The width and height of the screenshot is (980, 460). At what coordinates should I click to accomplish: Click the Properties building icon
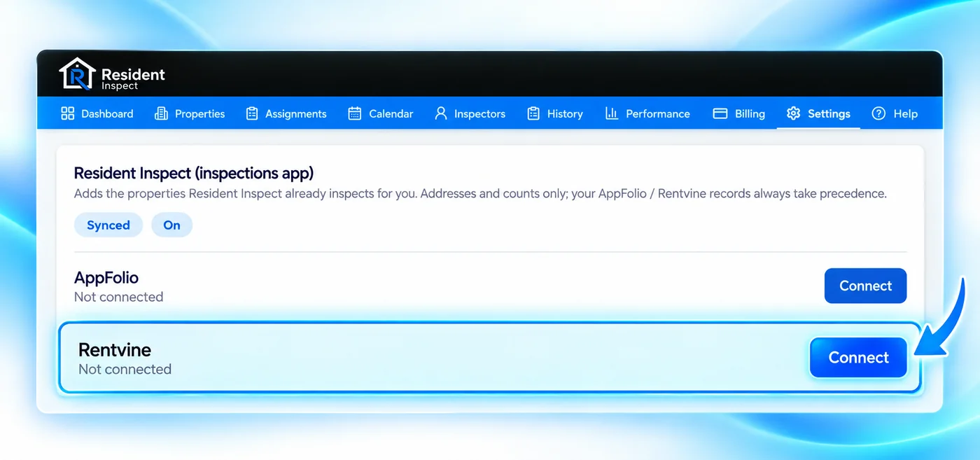coord(161,113)
